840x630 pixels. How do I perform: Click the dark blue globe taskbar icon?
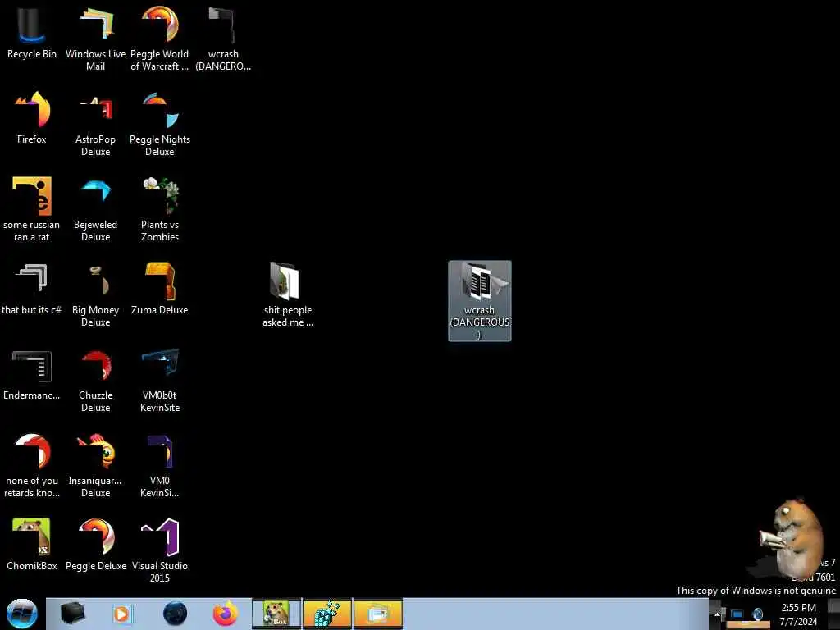click(175, 614)
